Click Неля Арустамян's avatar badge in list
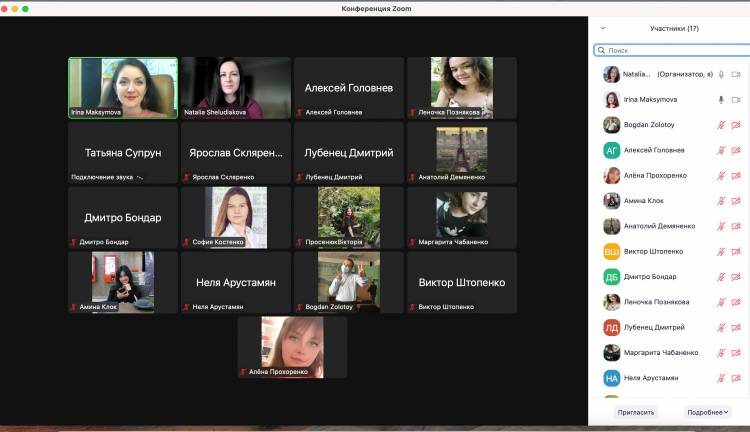Image resolution: width=750 pixels, height=432 pixels. 611,378
